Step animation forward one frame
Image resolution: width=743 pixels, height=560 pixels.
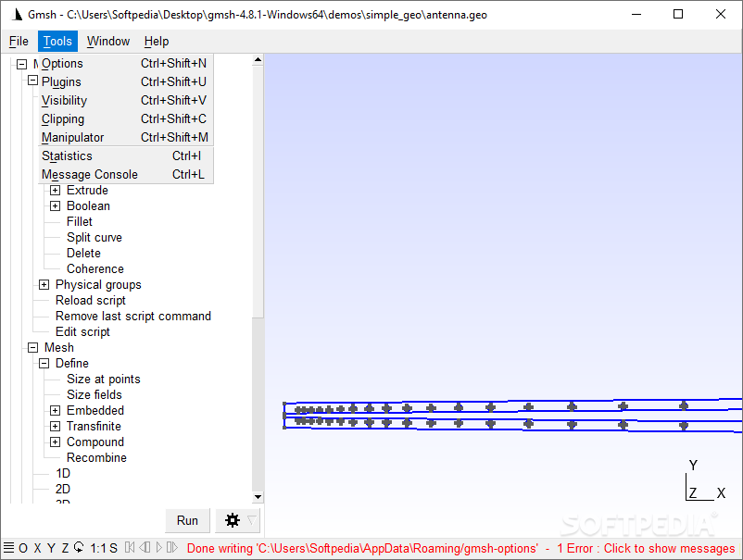[172, 548]
